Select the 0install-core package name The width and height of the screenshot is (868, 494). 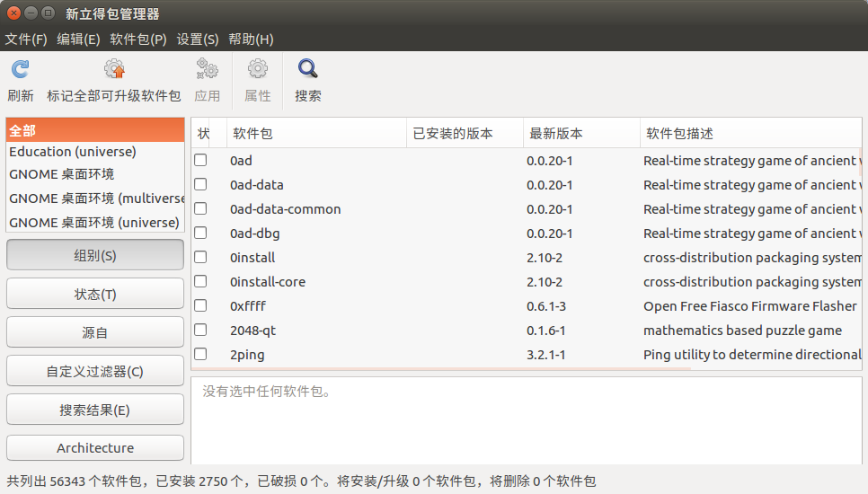pos(268,282)
